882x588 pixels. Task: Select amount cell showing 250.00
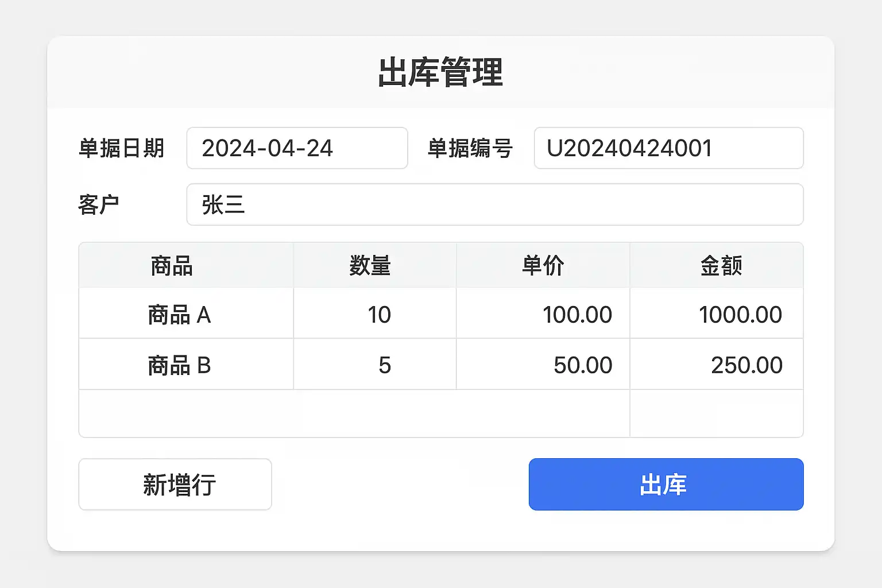pyautogui.click(x=717, y=365)
